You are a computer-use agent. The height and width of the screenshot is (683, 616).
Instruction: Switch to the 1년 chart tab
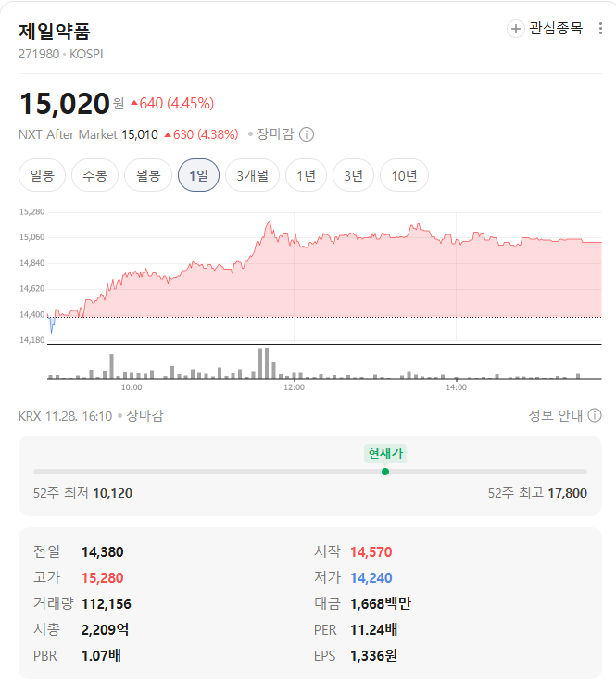[306, 175]
